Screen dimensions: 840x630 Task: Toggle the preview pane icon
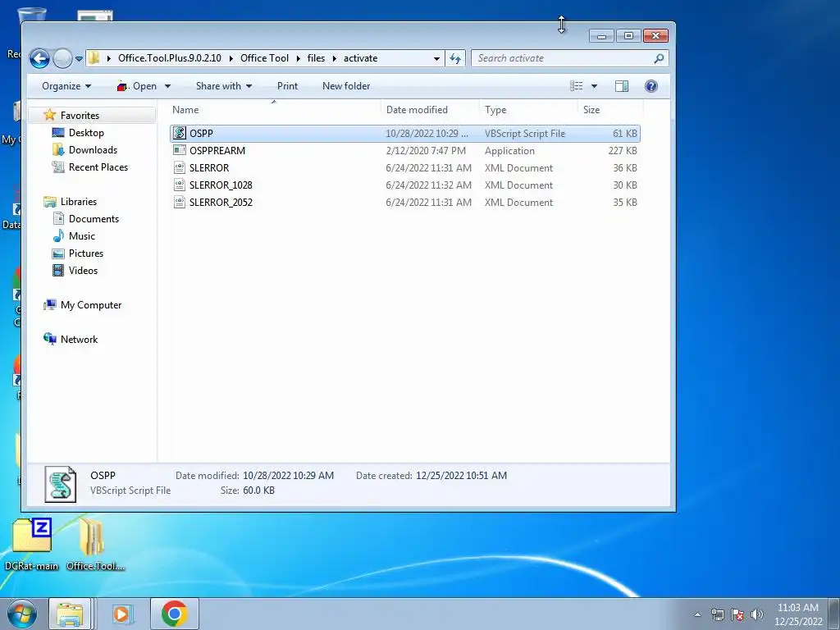tap(622, 85)
